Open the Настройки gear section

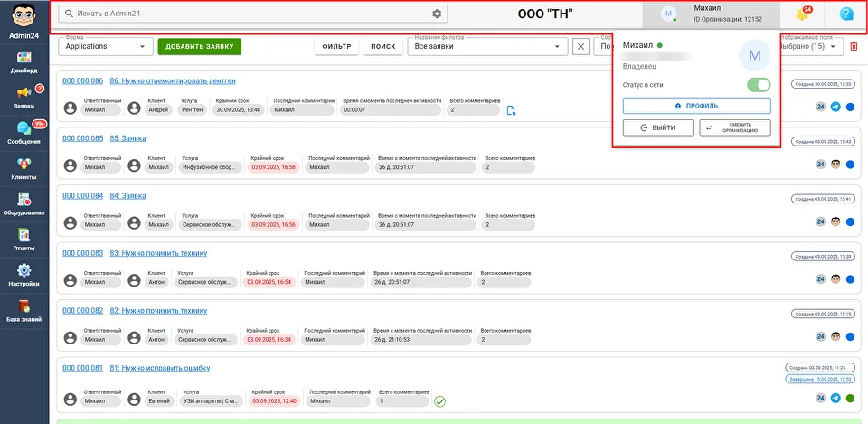click(x=24, y=275)
